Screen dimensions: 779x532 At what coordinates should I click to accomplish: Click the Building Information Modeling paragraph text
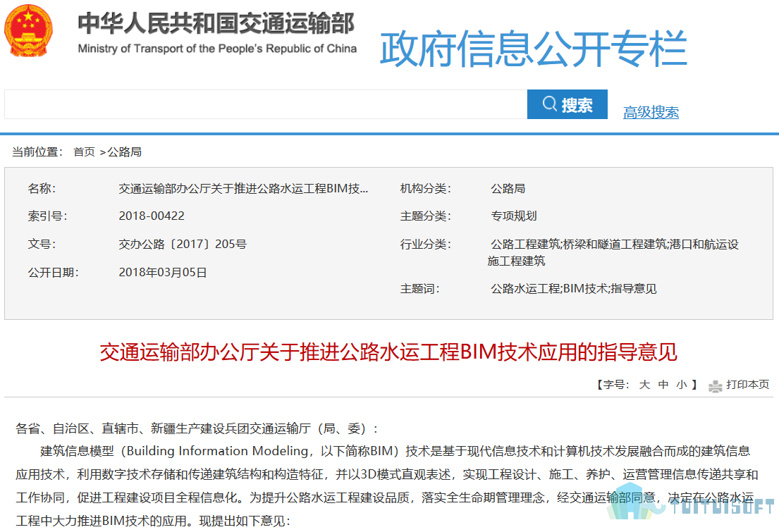tap(386, 485)
